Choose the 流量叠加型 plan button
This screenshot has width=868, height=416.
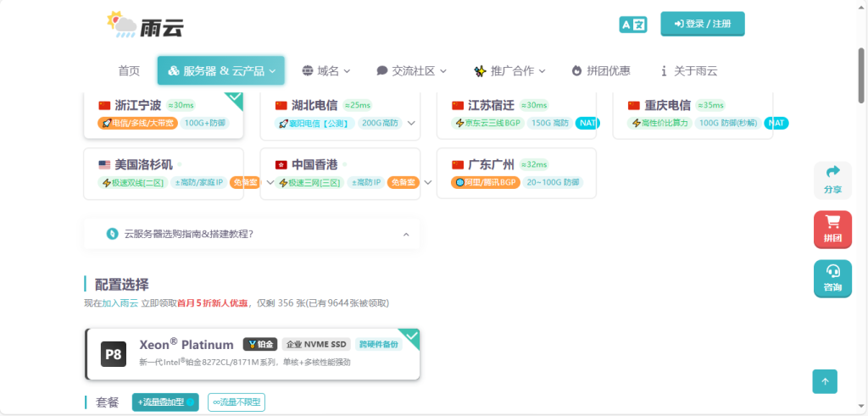coord(167,402)
